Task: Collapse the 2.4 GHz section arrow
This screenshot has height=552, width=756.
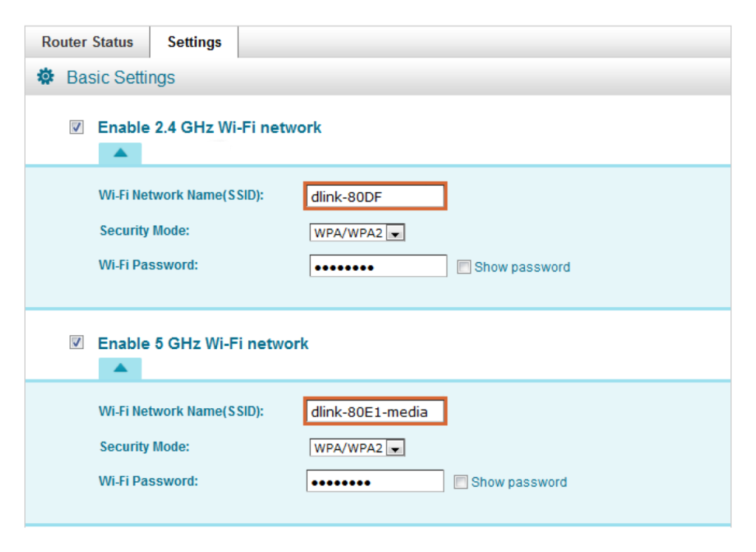Action: click(x=120, y=153)
